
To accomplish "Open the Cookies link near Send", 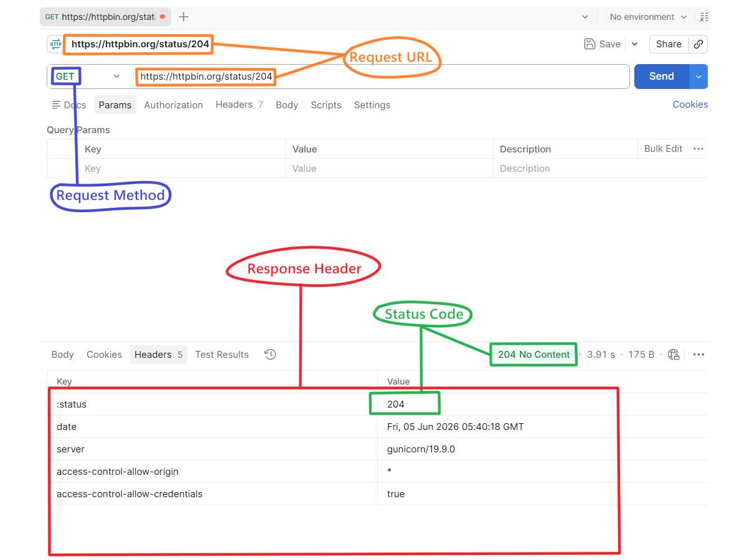I will point(690,105).
